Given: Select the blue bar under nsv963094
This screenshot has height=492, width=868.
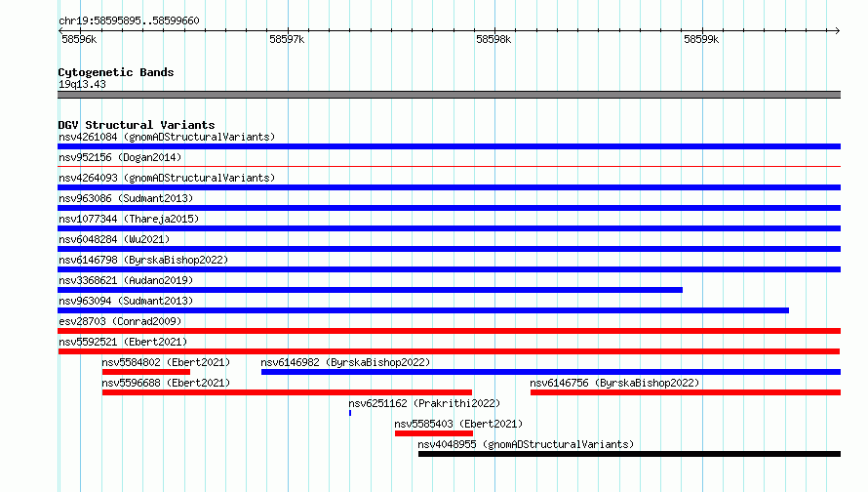Looking at the screenshot, I should [423, 310].
